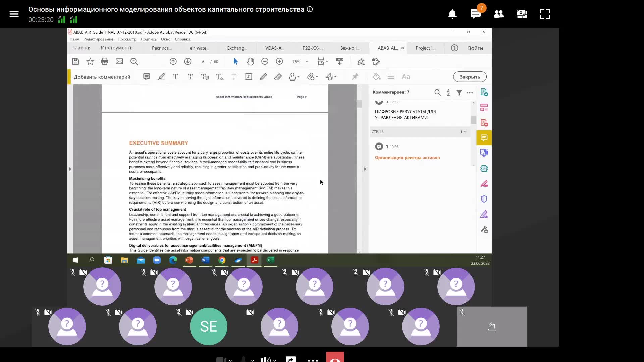Bookmark the document with the star icon
The height and width of the screenshot is (362, 644).
tap(90, 61)
